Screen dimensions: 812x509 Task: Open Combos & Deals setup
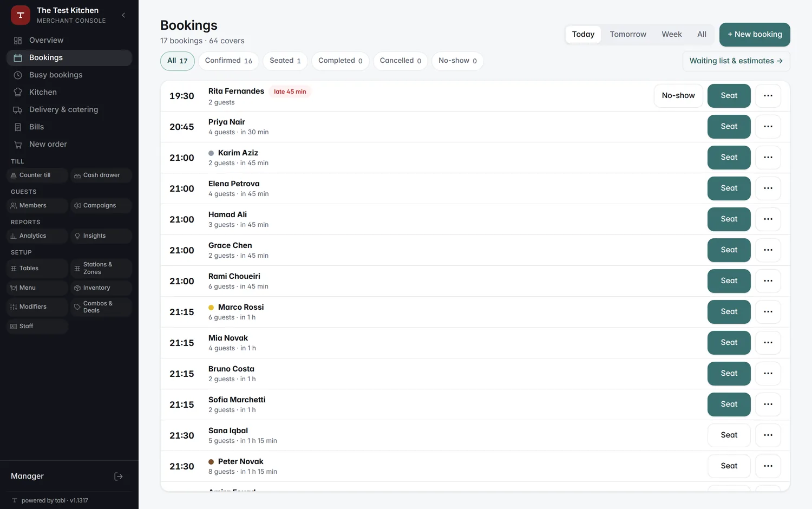point(101,307)
